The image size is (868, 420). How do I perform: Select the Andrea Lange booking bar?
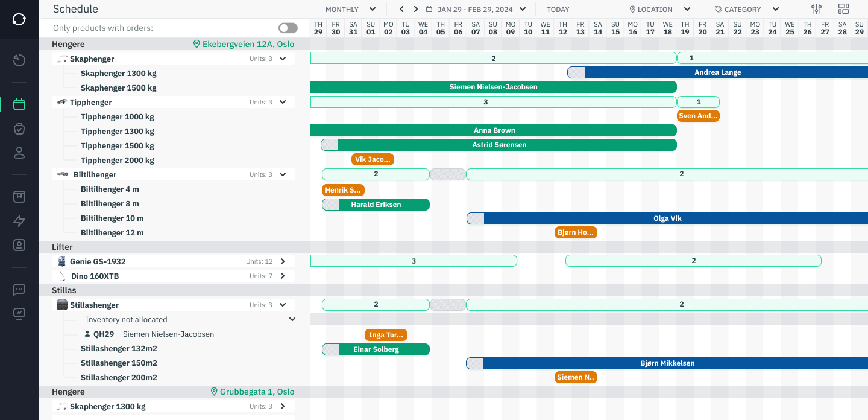pos(717,72)
